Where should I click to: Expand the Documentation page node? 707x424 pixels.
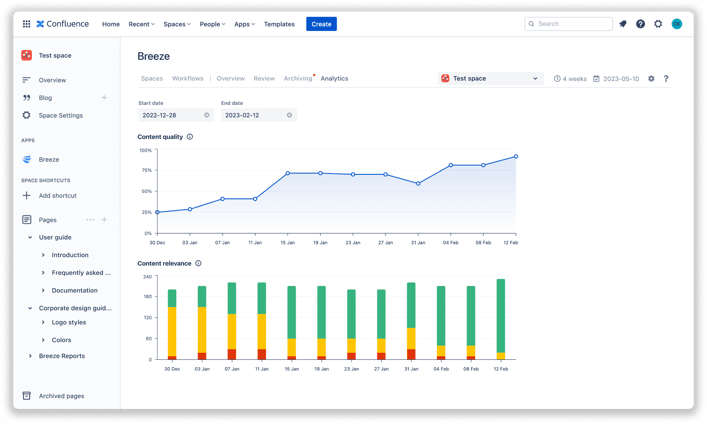point(43,290)
